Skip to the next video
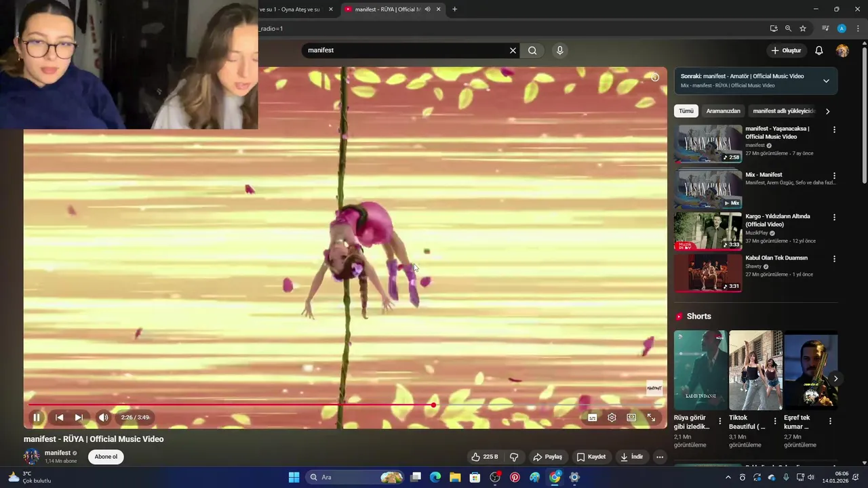The image size is (868, 488). [x=79, y=418]
